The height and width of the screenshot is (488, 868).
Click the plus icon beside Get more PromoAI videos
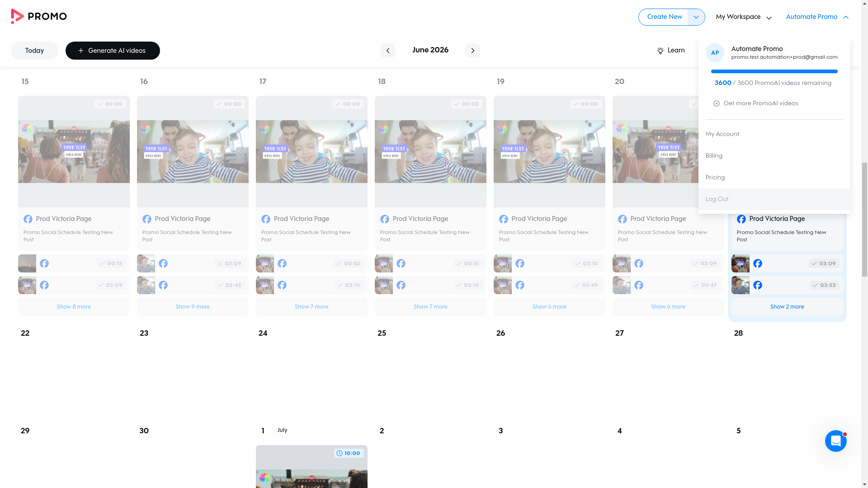(717, 103)
